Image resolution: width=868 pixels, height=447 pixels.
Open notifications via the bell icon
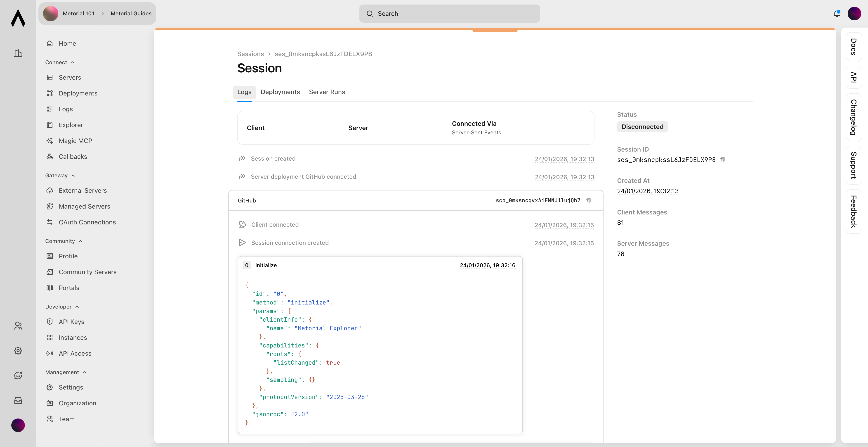click(836, 14)
